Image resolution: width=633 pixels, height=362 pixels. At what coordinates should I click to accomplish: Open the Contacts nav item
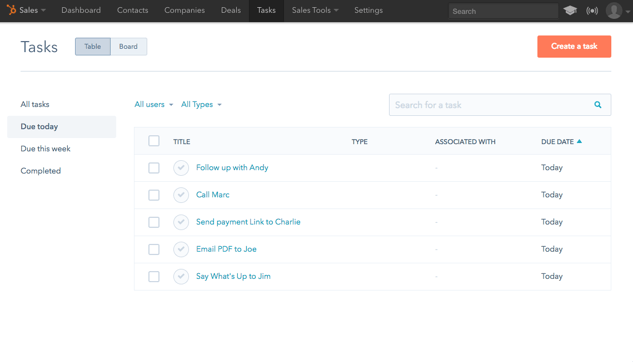click(x=132, y=10)
